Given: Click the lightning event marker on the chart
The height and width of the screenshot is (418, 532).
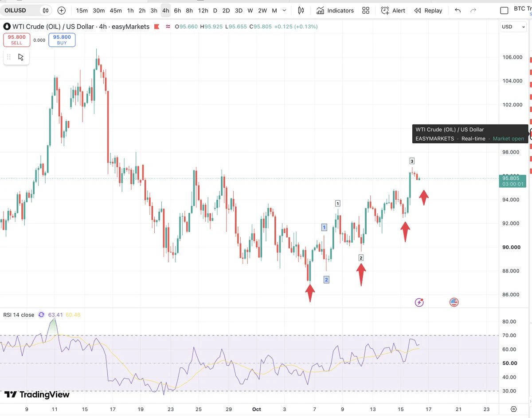Looking at the screenshot, I should pos(419,303).
